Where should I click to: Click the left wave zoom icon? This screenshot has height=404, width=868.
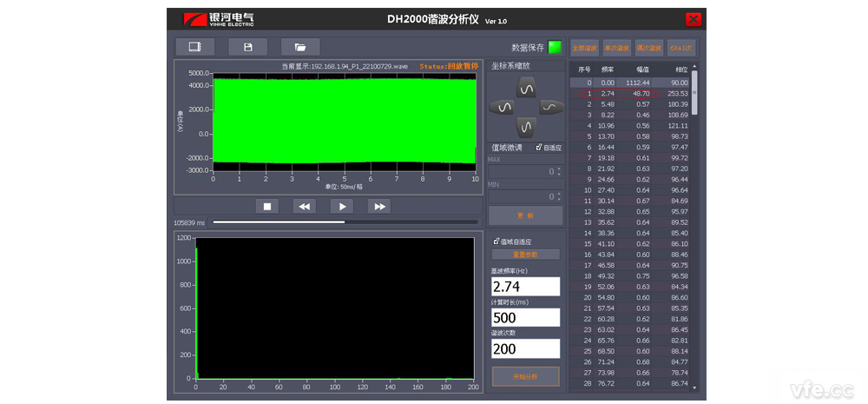pyautogui.click(x=502, y=107)
